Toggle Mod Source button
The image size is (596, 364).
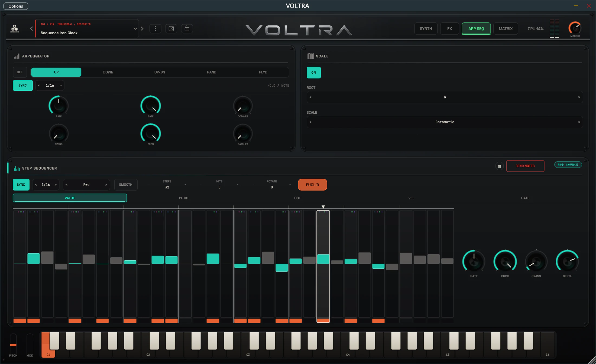(568, 165)
